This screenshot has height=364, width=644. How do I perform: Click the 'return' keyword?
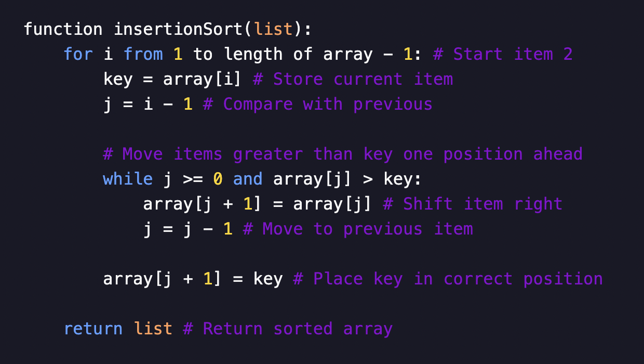click(x=93, y=329)
